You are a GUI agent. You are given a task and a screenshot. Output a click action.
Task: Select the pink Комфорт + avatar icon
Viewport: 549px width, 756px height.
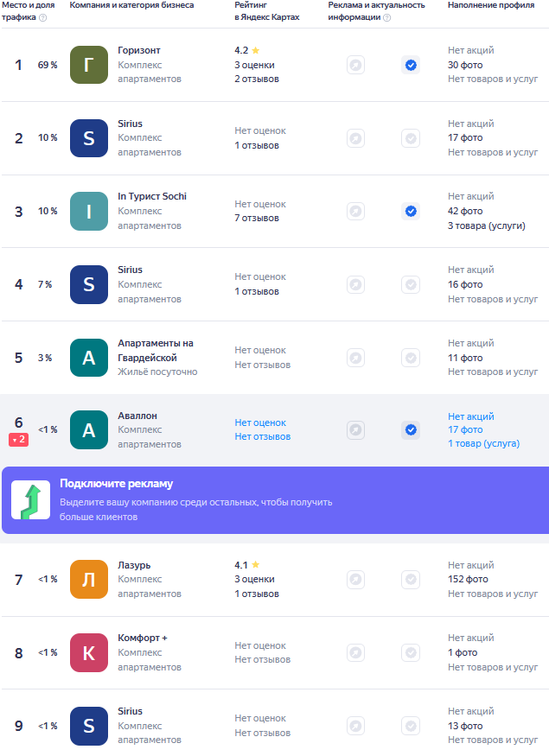pyautogui.click(x=89, y=653)
